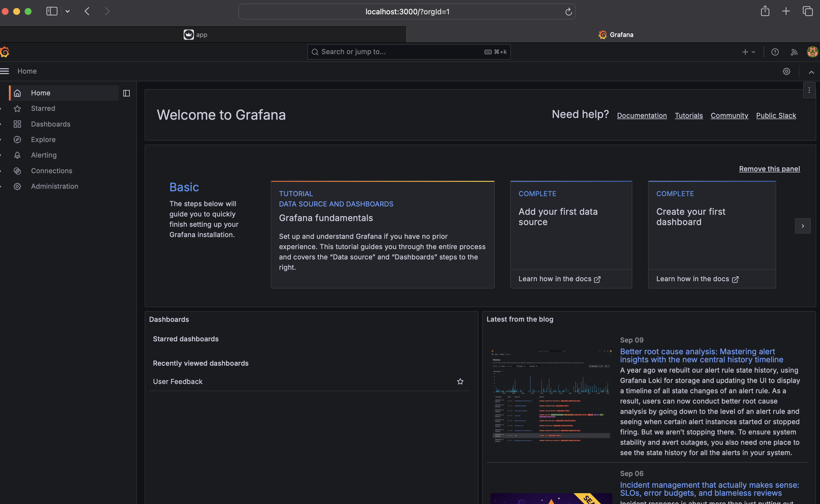Click the Grafana logo icon

pos(5,52)
